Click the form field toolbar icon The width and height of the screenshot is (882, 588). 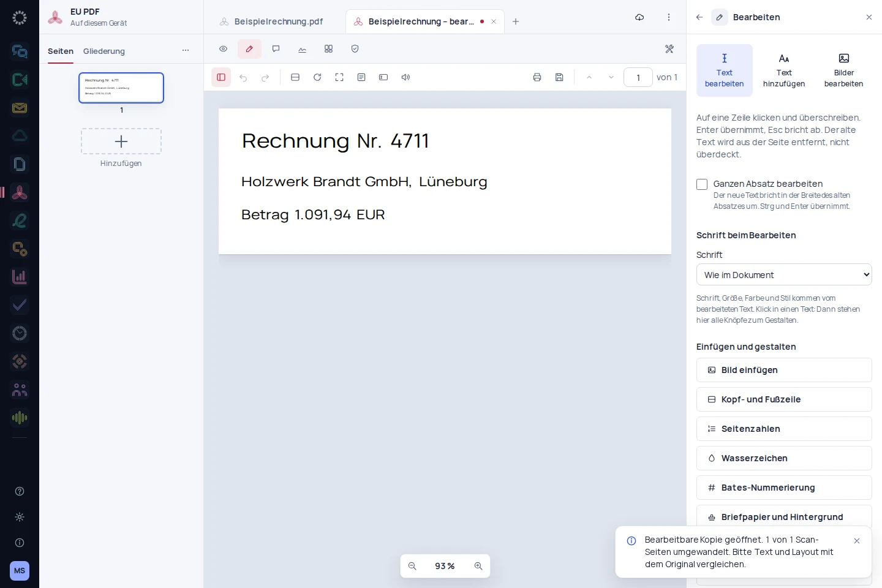383,77
